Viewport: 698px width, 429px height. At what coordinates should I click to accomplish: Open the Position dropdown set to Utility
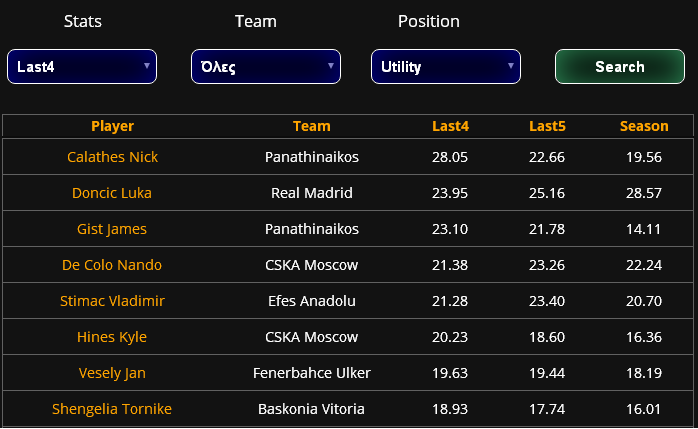pos(446,67)
